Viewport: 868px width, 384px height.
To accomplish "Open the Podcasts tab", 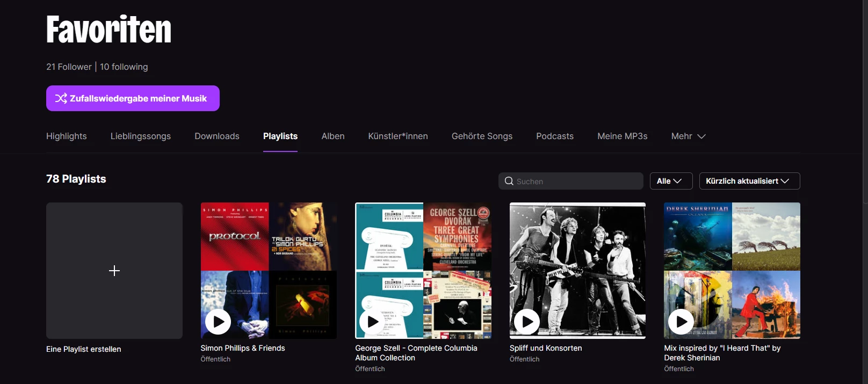I will [555, 136].
